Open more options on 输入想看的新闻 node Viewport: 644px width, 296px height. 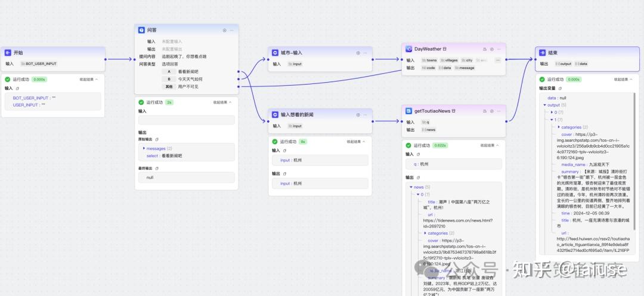[365, 115]
